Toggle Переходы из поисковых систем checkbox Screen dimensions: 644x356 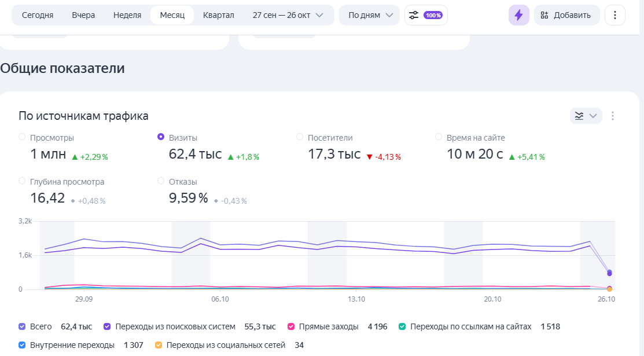(x=107, y=326)
